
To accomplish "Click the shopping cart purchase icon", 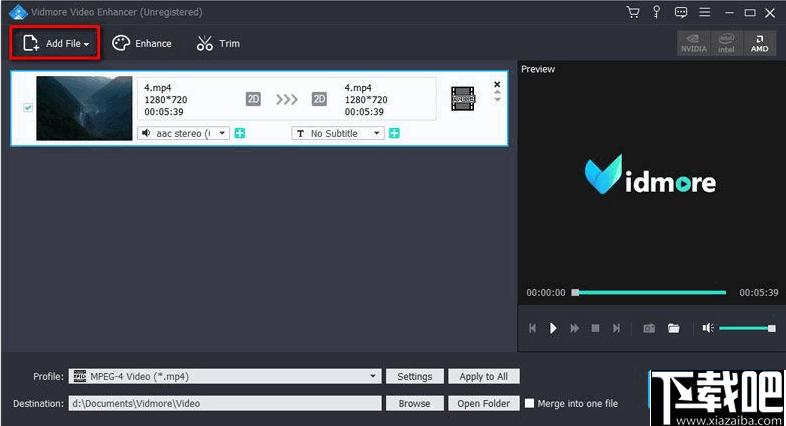I will pyautogui.click(x=633, y=12).
